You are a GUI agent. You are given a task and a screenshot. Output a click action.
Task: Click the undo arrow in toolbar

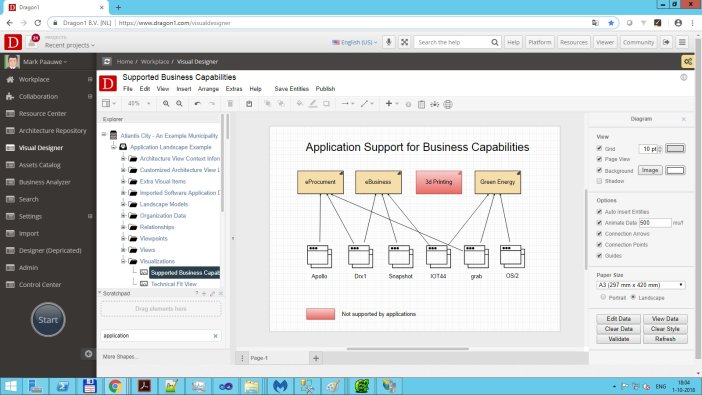(197, 104)
